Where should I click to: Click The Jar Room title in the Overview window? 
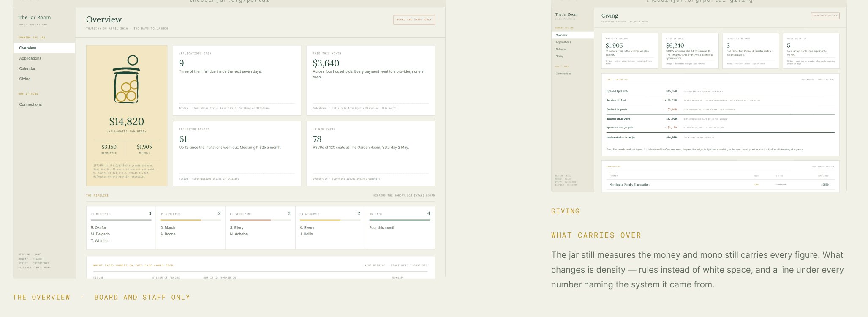35,18
